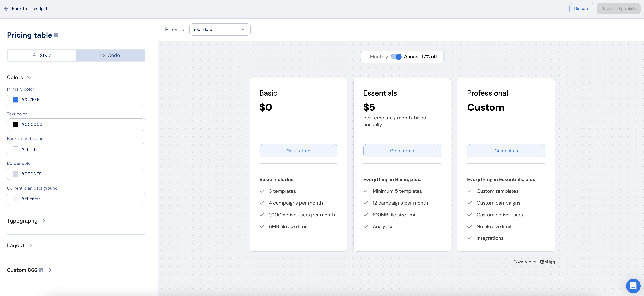Edit Border color #D9DDE9 field

[76, 174]
